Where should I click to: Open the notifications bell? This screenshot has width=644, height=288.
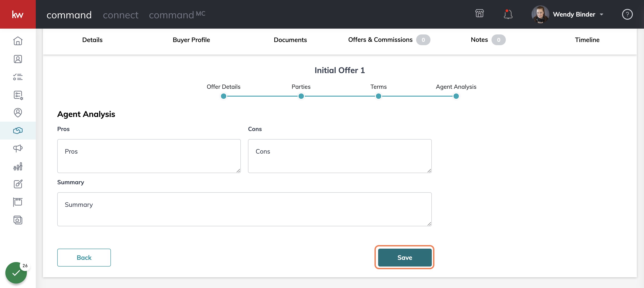coord(508,14)
